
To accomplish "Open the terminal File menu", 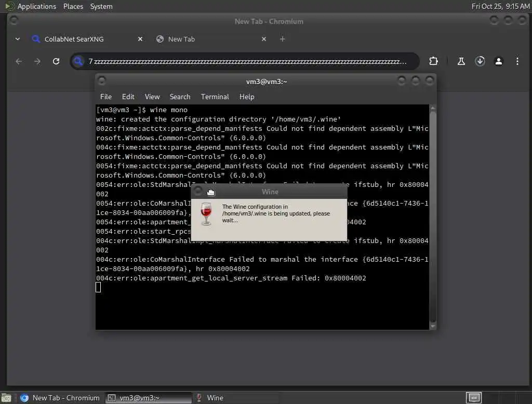I will pyautogui.click(x=106, y=97).
